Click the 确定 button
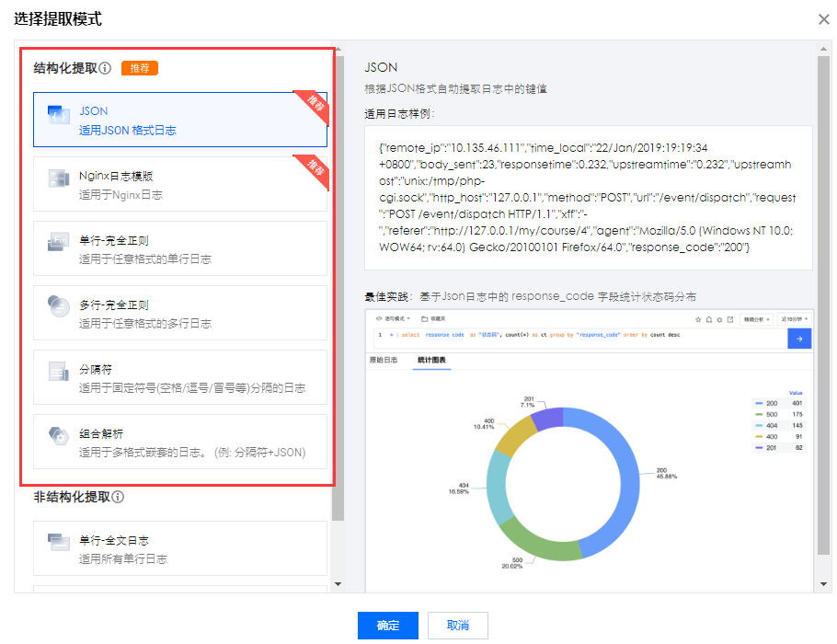Screen dimensions: 837x644 point(388,626)
